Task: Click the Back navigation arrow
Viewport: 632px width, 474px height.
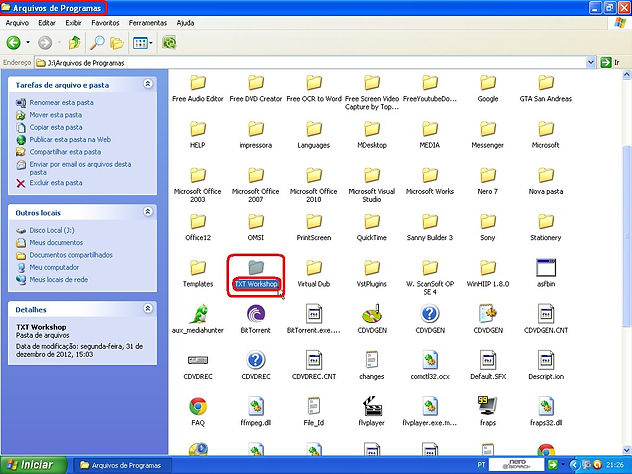Action: click(x=13, y=43)
